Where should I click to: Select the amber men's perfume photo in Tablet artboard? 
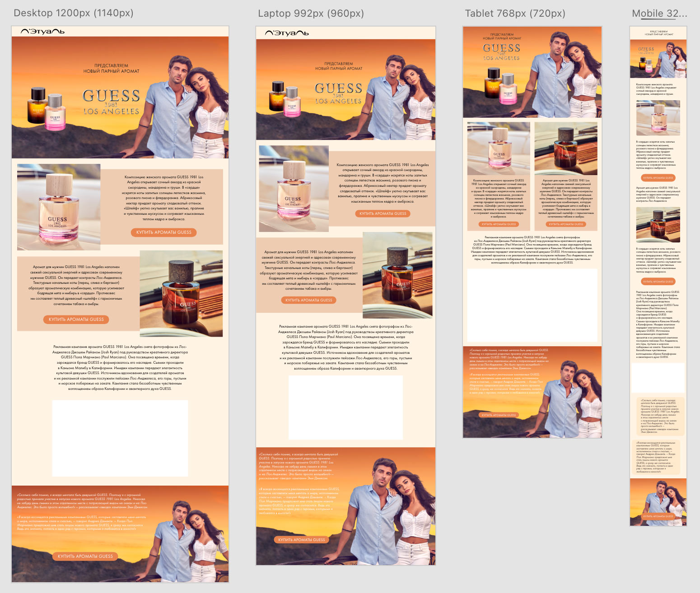[566, 148]
